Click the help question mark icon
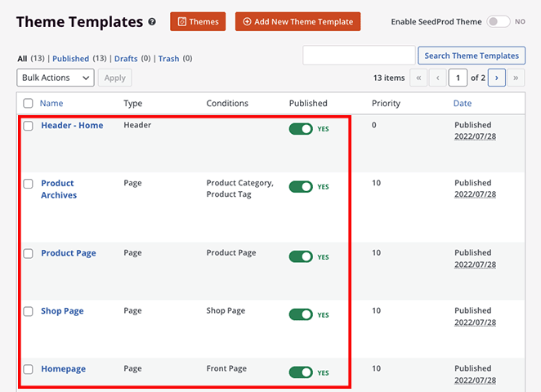 pos(152,22)
